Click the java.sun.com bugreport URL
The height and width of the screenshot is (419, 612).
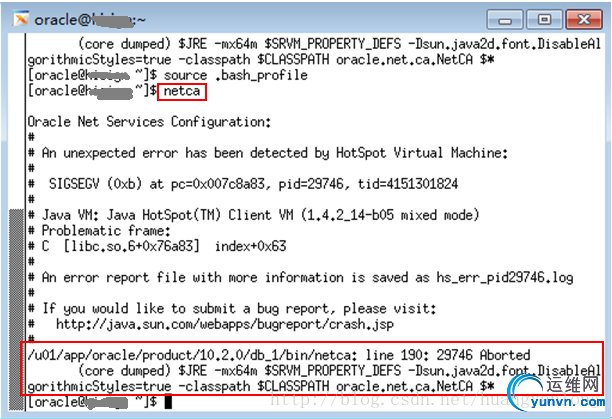[x=225, y=324]
